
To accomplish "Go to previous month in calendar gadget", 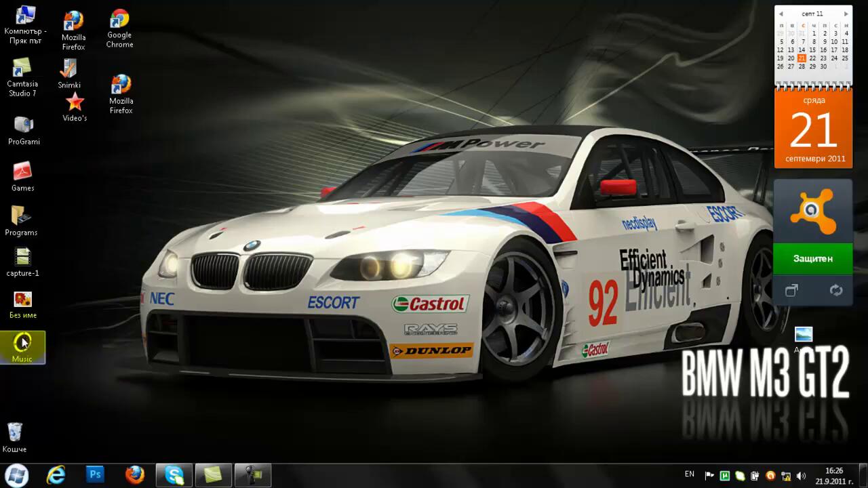I will pyautogui.click(x=781, y=14).
